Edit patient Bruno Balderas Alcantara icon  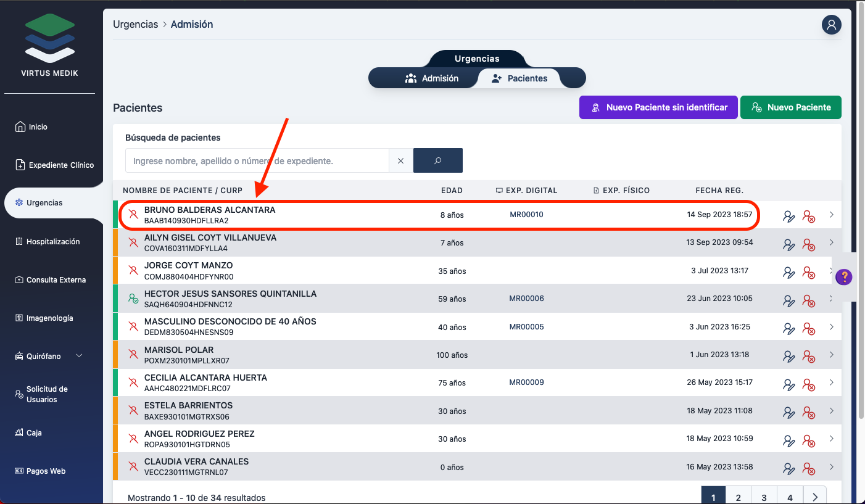(788, 216)
